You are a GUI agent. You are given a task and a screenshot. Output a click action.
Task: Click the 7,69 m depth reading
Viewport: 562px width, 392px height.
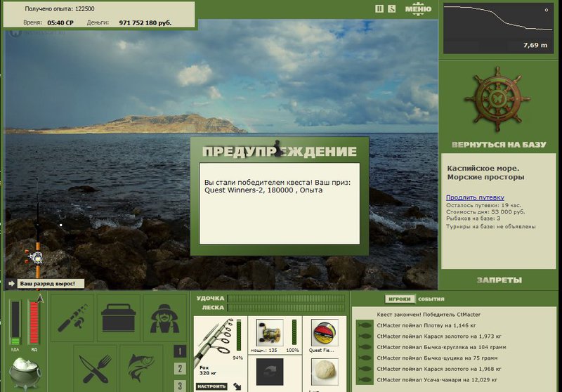click(535, 45)
